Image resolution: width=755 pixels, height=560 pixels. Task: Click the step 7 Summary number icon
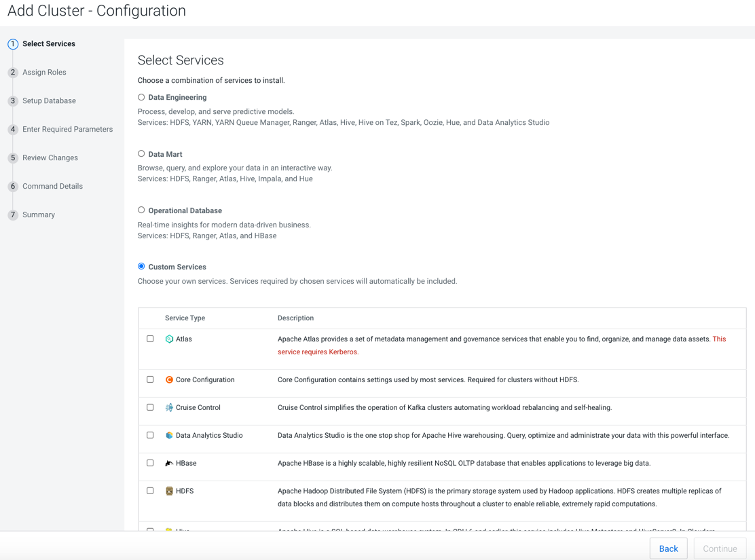point(13,215)
